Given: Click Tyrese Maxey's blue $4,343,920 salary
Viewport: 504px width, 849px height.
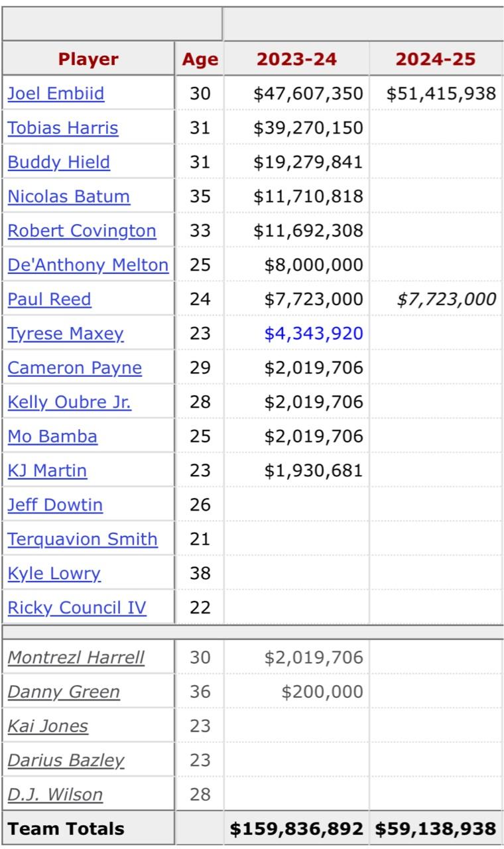Looking at the screenshot, I should [314, 333].
